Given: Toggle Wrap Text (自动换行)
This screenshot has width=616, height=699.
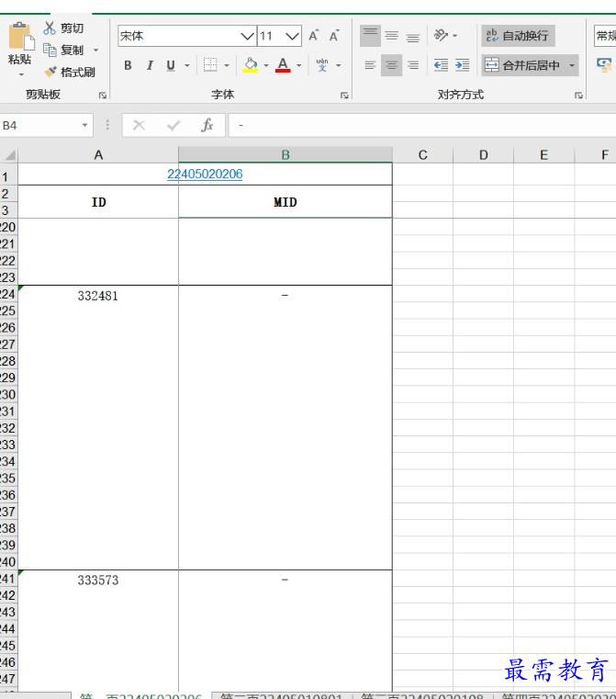Looking at the screenshot, I should (519, 36).
